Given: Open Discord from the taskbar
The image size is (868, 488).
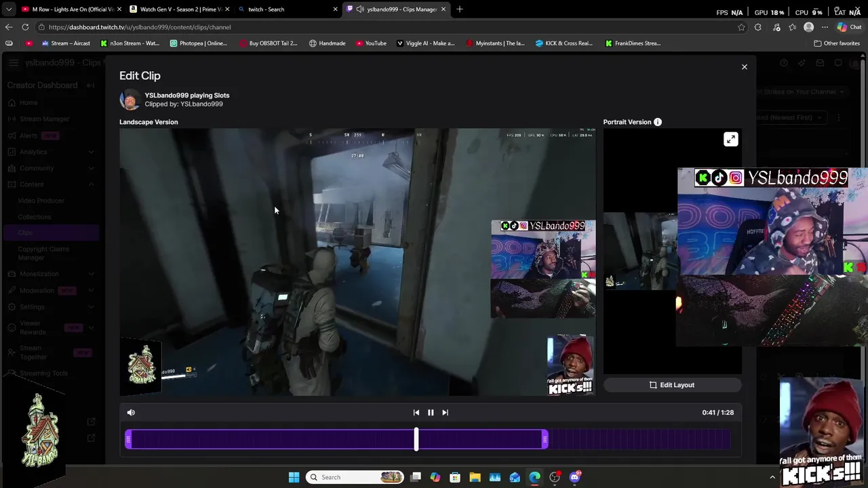Looking at the screenshot, I should coord(575,477).
